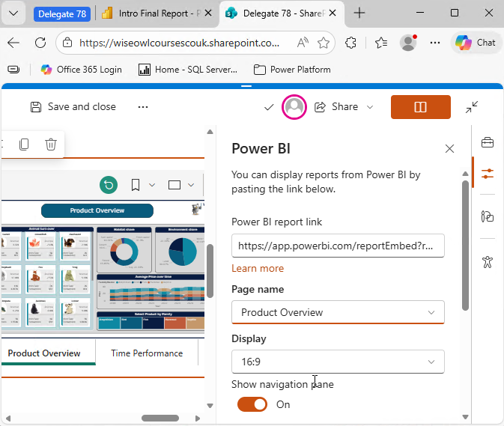Click the bookmark icon in report toolbar
504x426 pixels.
136,185
